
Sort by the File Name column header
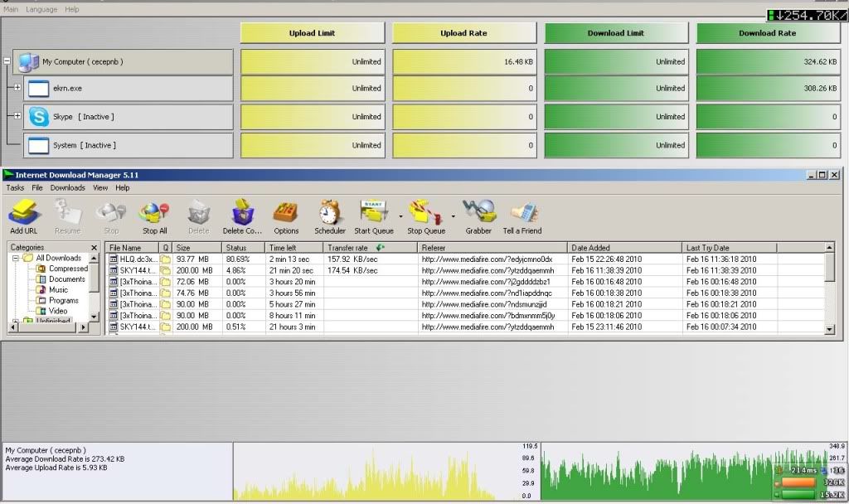132,247
